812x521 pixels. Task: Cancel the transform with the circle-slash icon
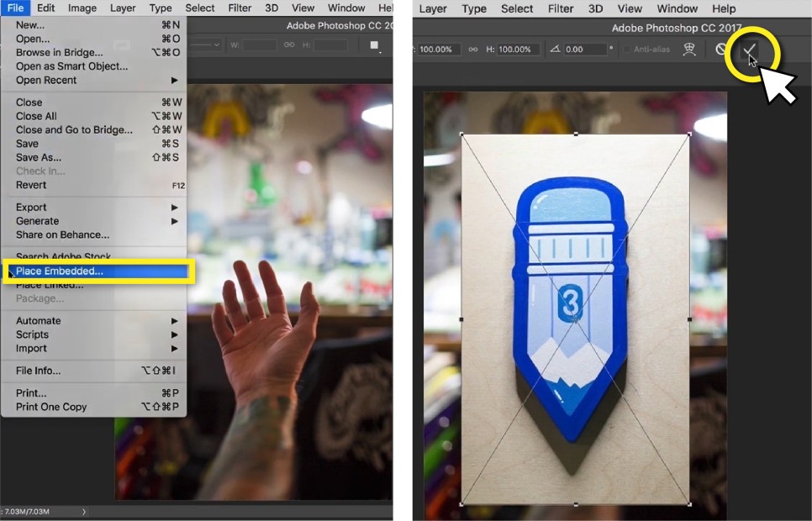[x=721, y=50]
